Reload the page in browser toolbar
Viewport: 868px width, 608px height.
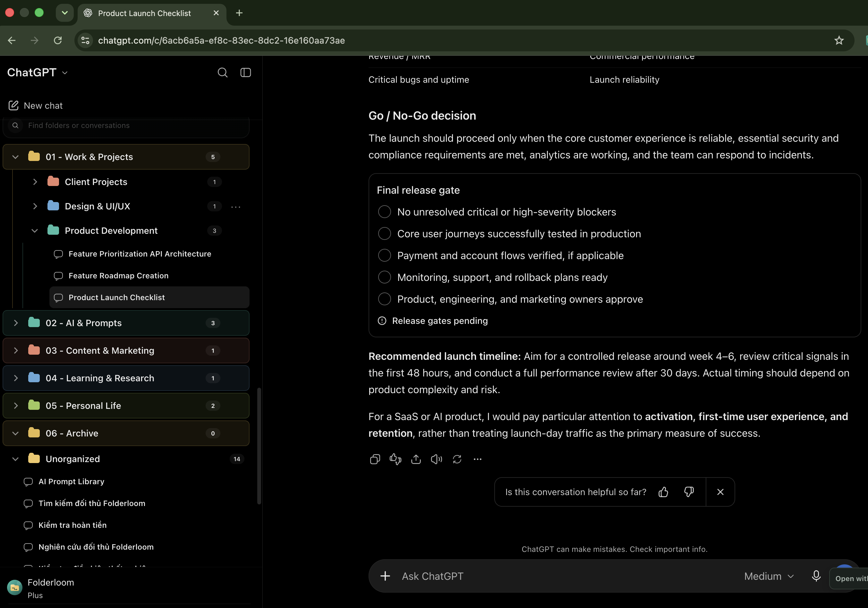point(57,40)
